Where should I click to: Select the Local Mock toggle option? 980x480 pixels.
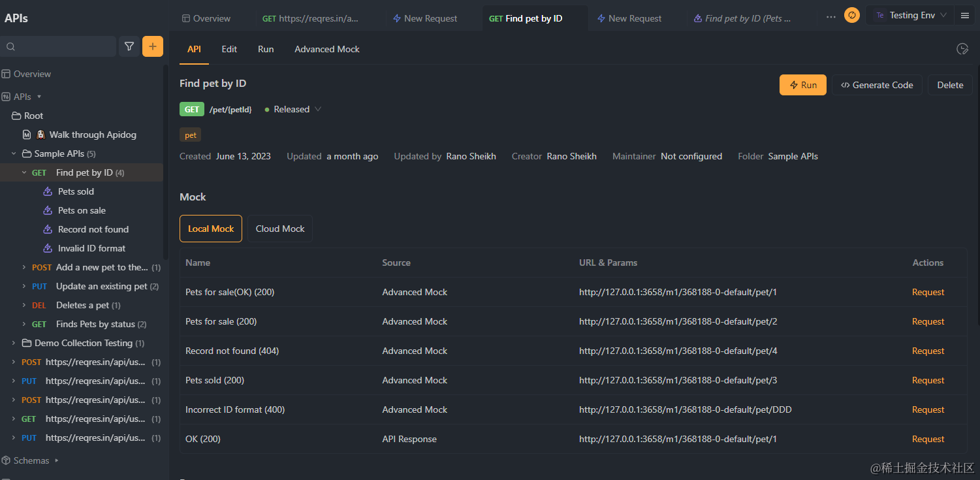click(210, 229)
